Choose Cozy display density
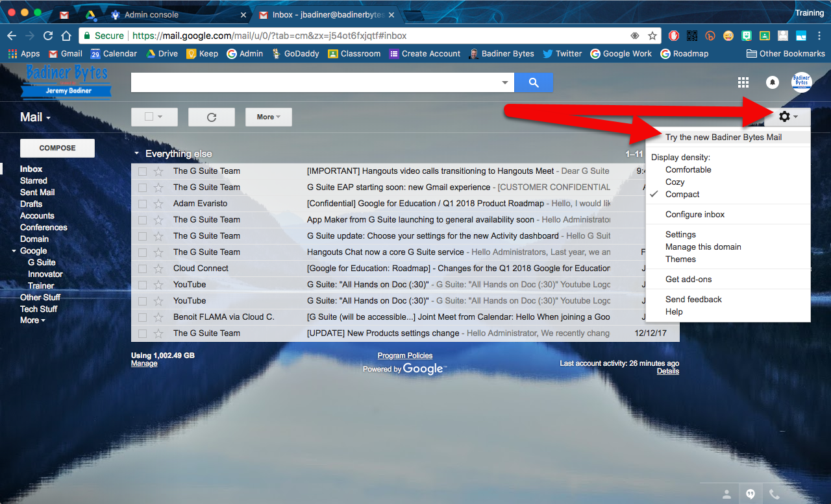Viewport: 831px width, 504px height. pos(675,182)
